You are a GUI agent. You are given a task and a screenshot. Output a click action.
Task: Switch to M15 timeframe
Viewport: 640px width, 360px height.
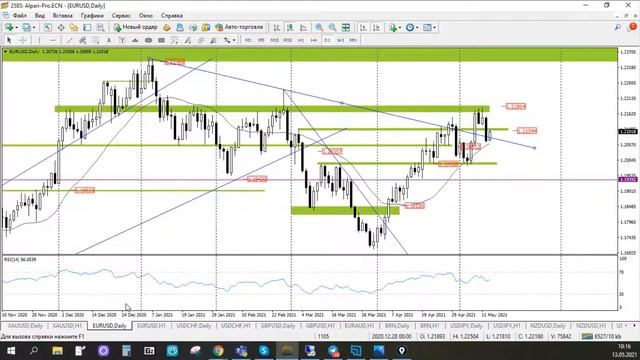coord(275,40)
